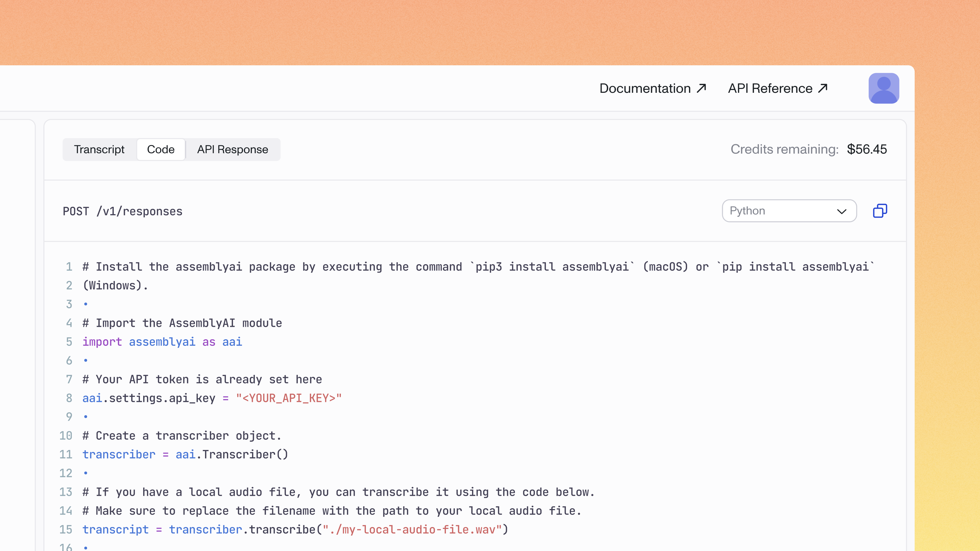This screenshot has height=551, width=980.
Task: Open the Documentation link
Action: 653,88
